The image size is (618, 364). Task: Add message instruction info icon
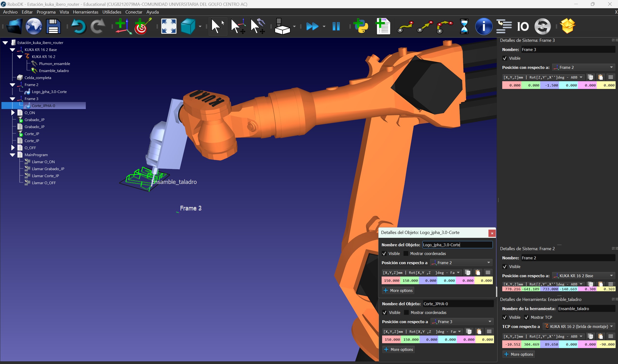click(x=484, y=26)
